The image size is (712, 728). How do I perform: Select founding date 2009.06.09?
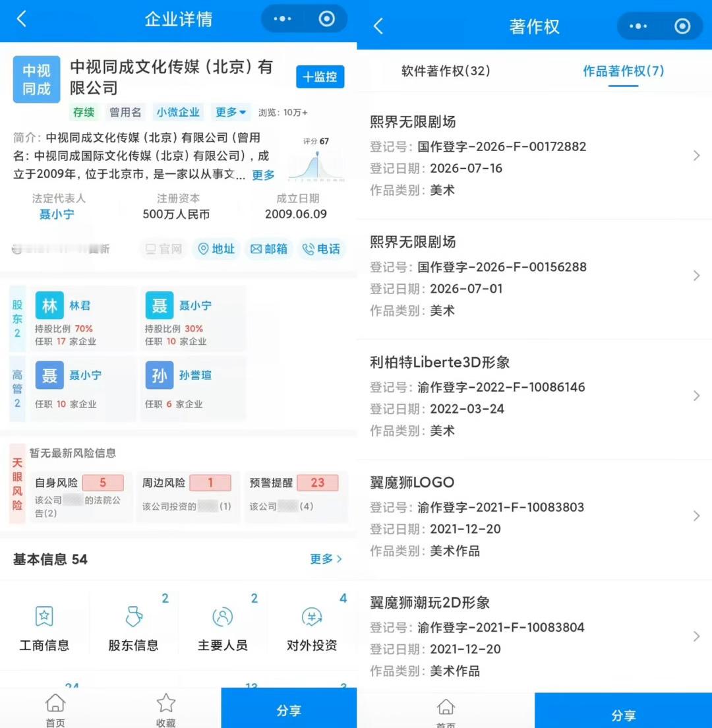point(295,214)
